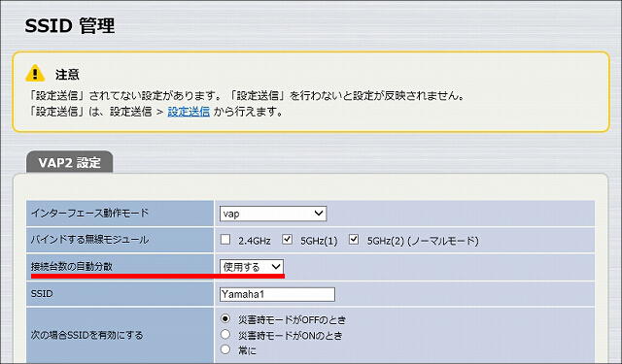Uncheck the 5GHz(2) ノーマルモード checkbox
The image size is (622, 364).
click(x=354, y=240)
